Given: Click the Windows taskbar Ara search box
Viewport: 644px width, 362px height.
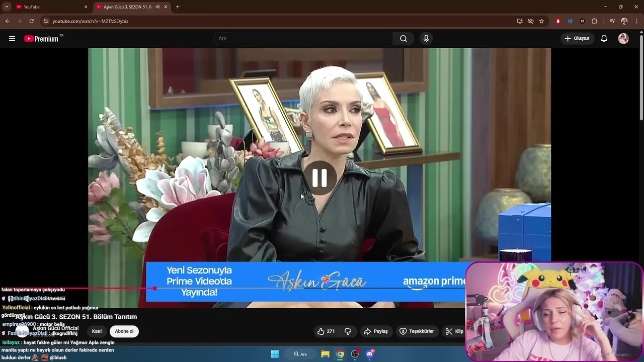Looking at the screenshot, I should click(300, 354).
